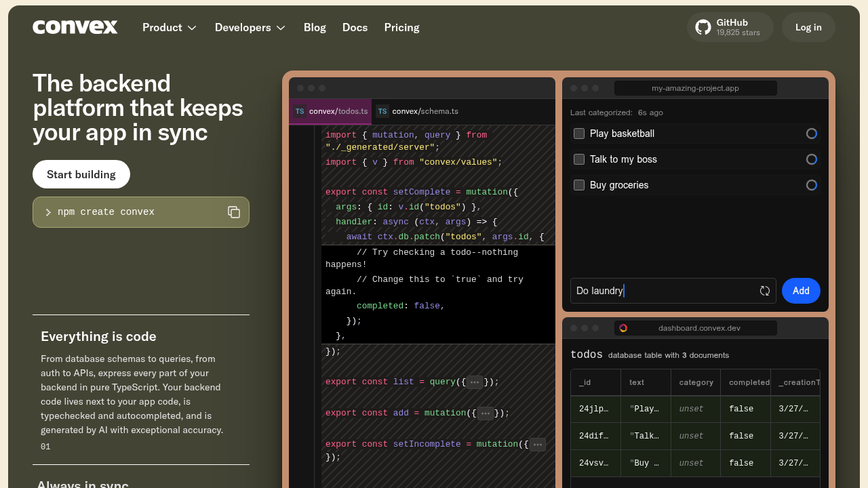Screen dimensions: 868x488
Task: Open the Pricing page
Action: pyautogui.click(x=401, y=27)
